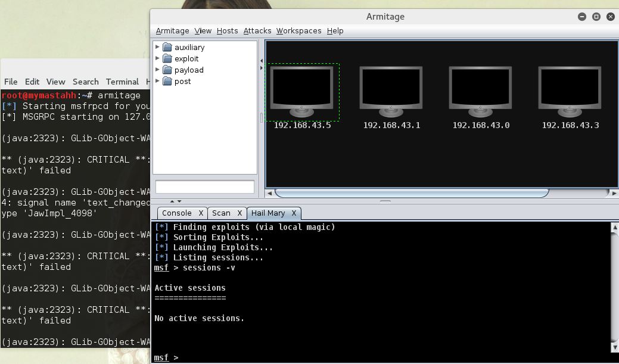Open Edit menu in terminal window
Viewport: 619px width, 364px height.
click(32, 82)
